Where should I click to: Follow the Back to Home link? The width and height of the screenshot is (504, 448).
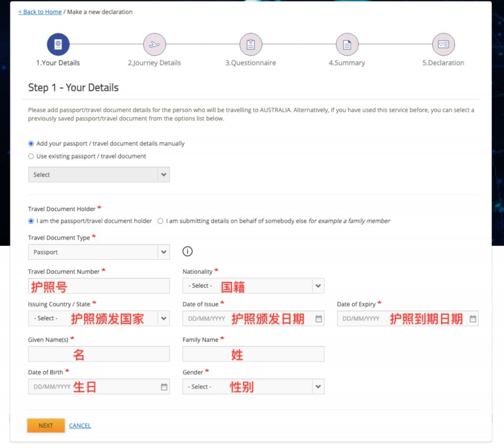[40, 12]
